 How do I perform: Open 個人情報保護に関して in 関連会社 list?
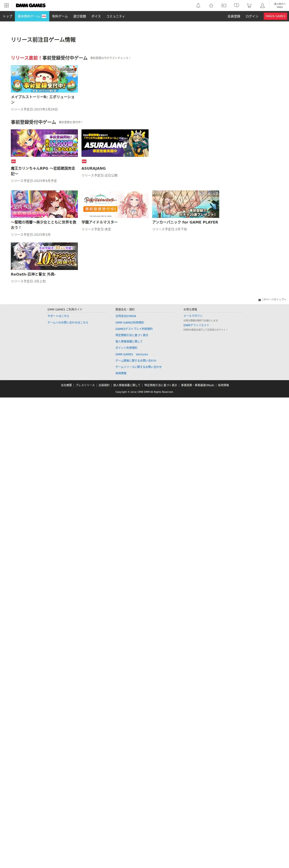[x=129, y=341]
